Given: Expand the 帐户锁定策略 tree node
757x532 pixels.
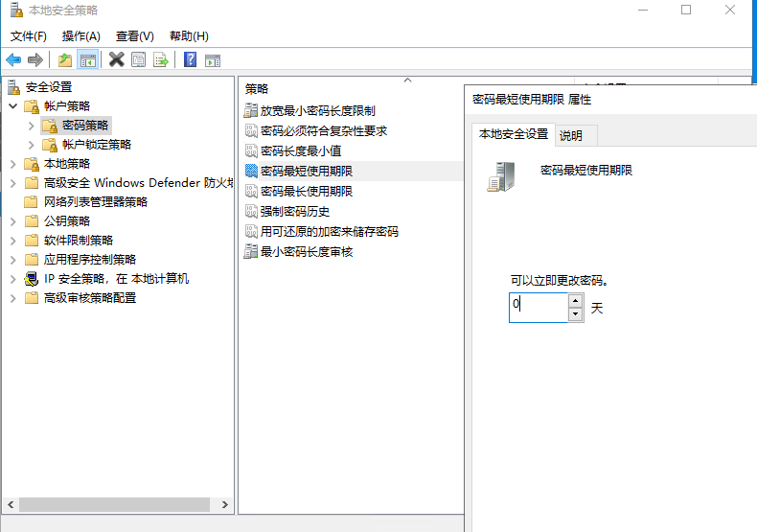Looking at the screenshot, I should (32, 145).
